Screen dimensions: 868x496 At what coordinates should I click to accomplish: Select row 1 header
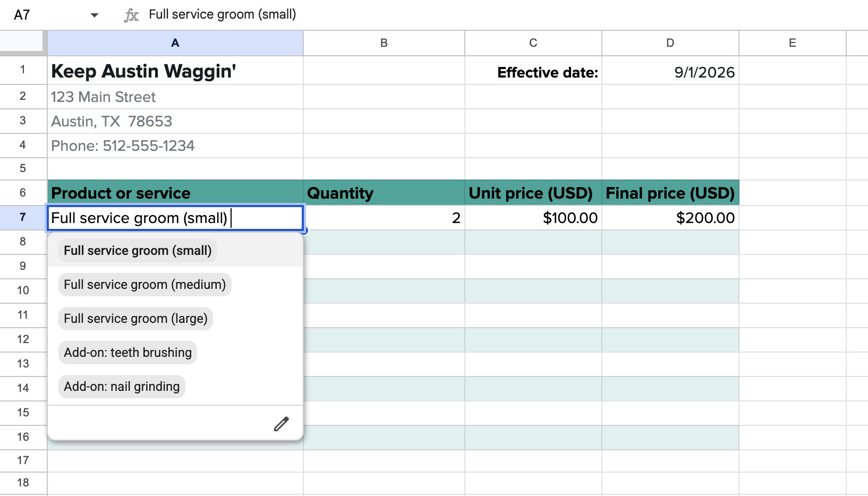pos(23,70)
